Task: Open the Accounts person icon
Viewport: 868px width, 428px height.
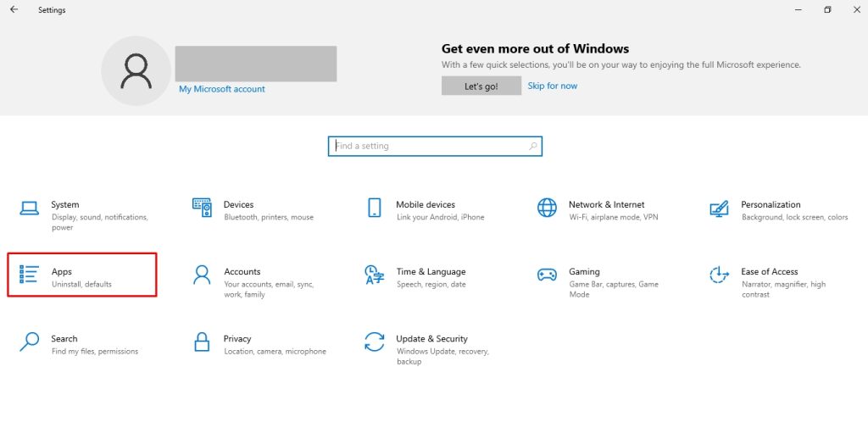Action: coord(202,275)
